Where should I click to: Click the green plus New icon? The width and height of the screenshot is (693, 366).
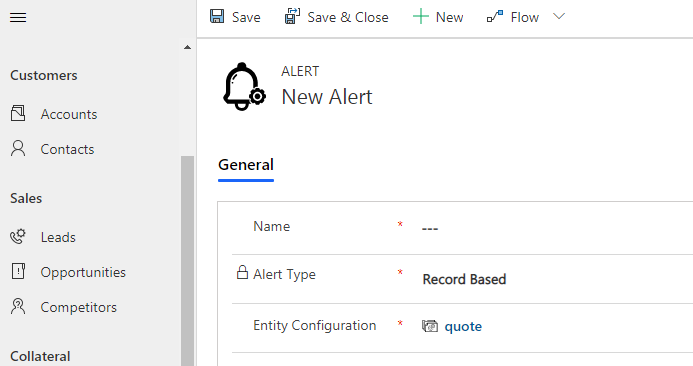(x=421, y=17)
